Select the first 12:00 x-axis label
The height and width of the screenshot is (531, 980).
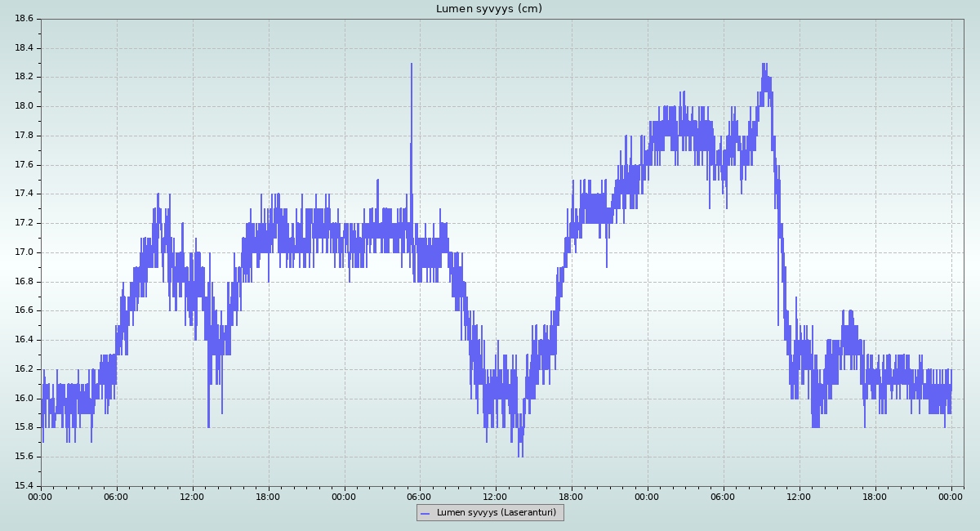(x=192, y=496)
